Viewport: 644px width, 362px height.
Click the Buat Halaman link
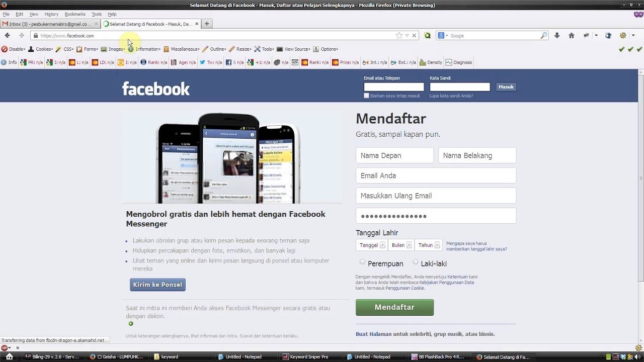pyautogui.click(x=373, y=334)
